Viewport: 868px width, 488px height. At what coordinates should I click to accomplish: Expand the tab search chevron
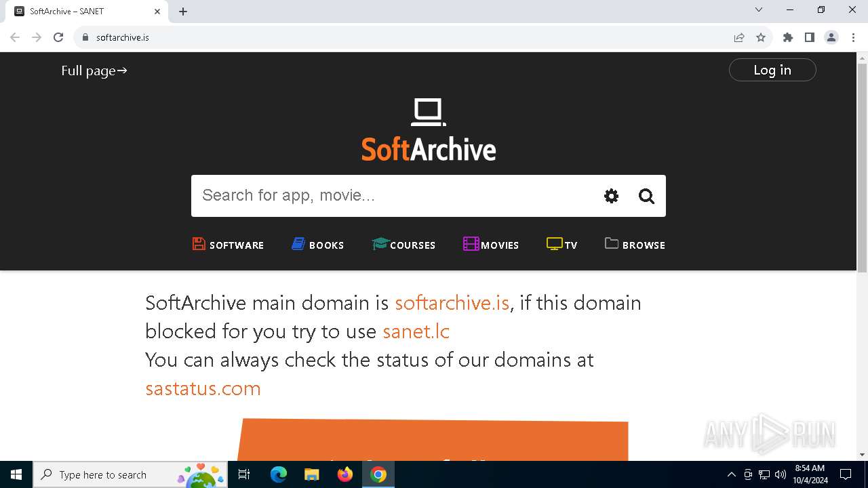(759, 9)
